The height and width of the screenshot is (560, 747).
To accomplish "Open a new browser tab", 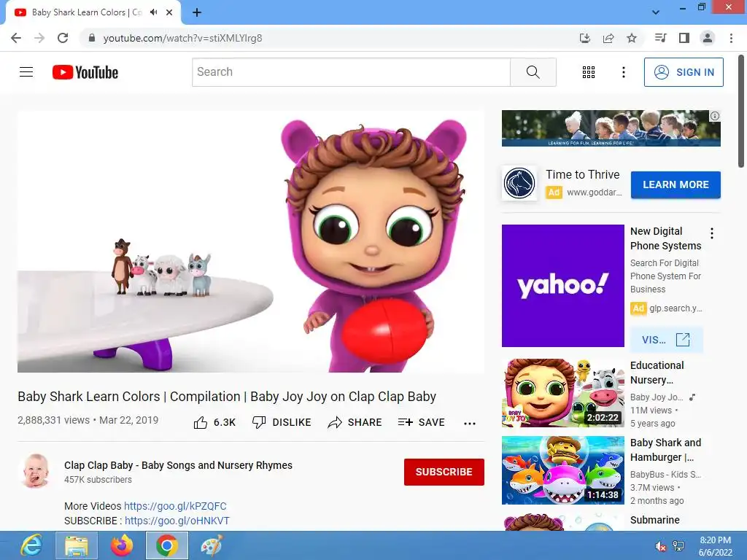I will 197,12.
